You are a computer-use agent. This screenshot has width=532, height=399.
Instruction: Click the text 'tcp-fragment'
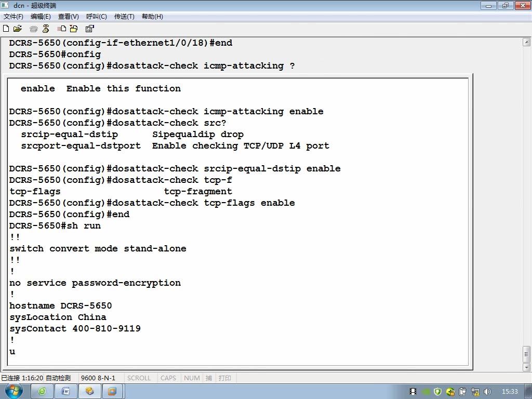pyautogui.click(x=198, y=192)
